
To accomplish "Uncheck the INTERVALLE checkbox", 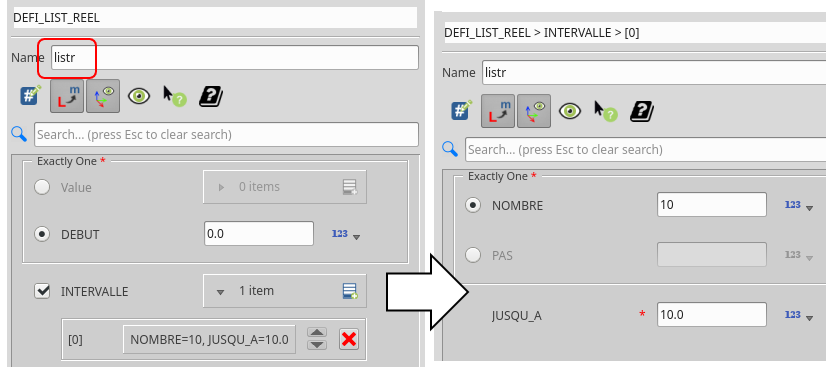I will pos(42,291).
